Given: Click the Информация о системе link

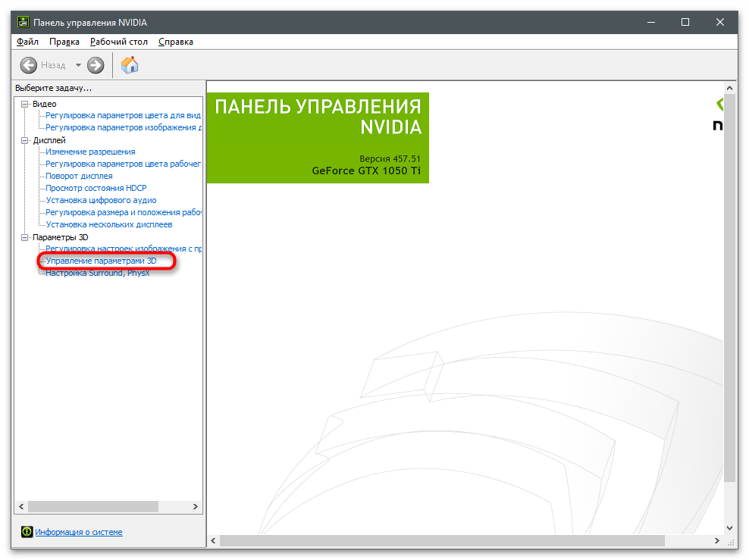Looking at the screenshot, I should tap(79, 532).
